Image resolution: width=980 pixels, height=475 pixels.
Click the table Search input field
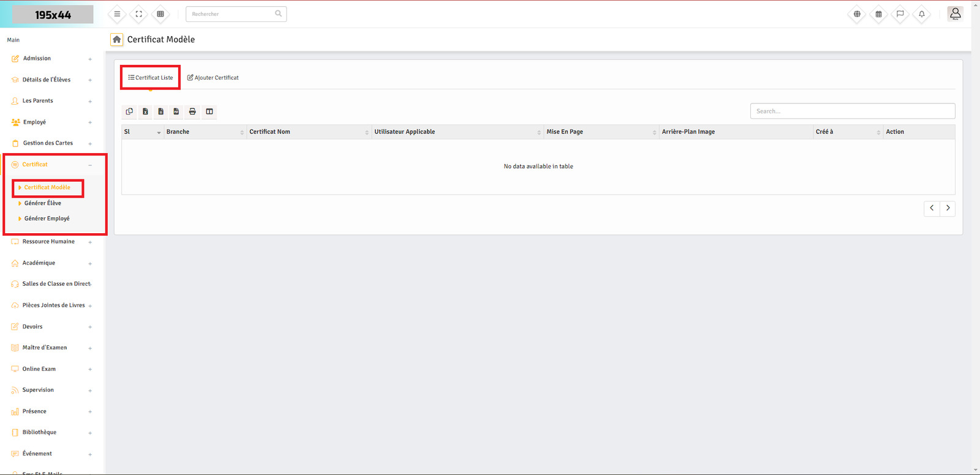tap(852, 111)
